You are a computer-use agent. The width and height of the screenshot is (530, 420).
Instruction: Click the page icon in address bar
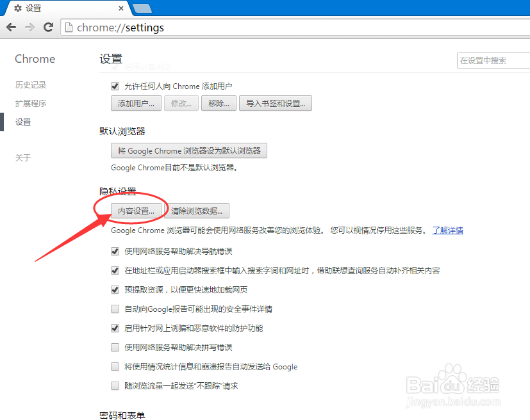(x=69, y=27)
